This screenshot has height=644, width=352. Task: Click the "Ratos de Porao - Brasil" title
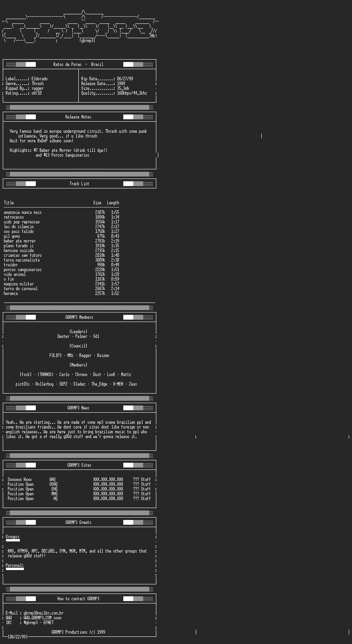pos(78,64)
